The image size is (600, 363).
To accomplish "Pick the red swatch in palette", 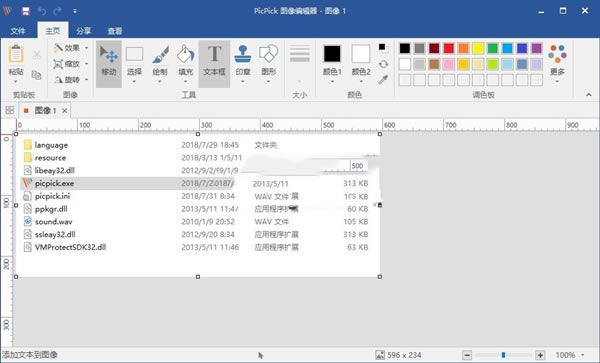I will [448, 48].
